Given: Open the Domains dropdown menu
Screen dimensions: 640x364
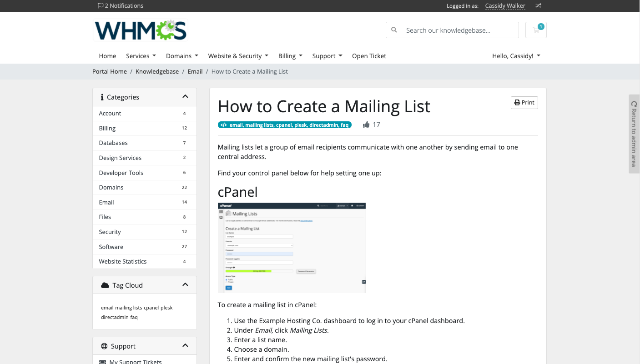Looking at the screenshot, I should [182, 56].
